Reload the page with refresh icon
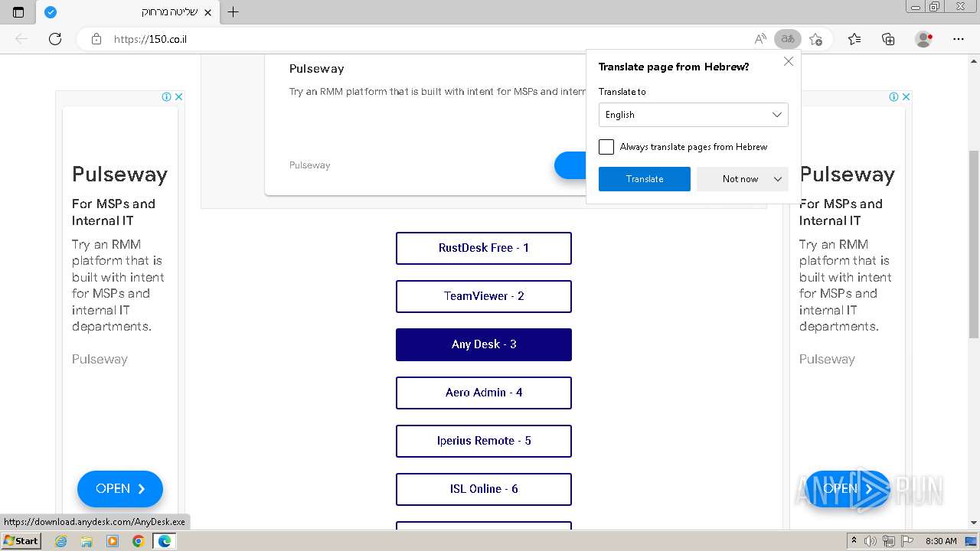The height and width of the screenshot is (551, 980). tap(55, 39)
